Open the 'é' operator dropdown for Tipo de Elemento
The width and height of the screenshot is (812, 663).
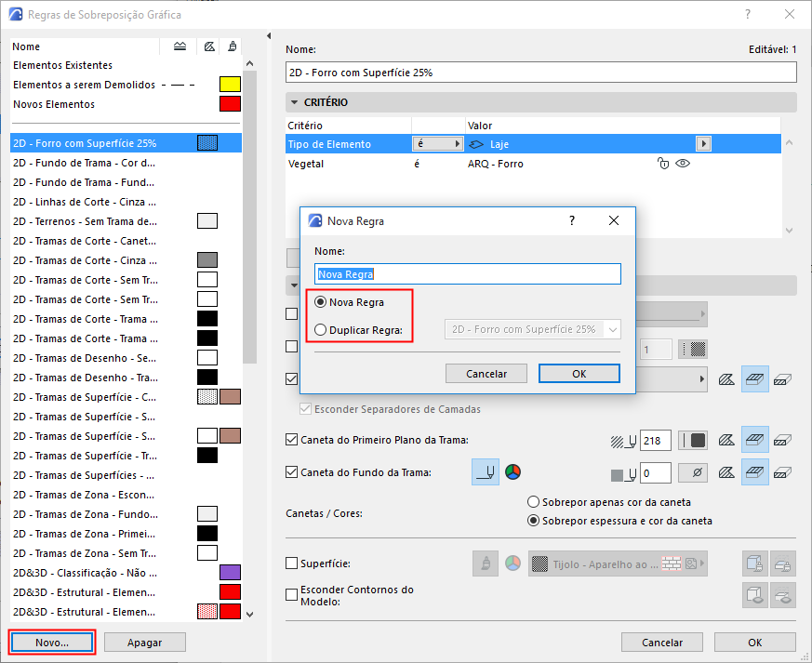click(437, 144)
